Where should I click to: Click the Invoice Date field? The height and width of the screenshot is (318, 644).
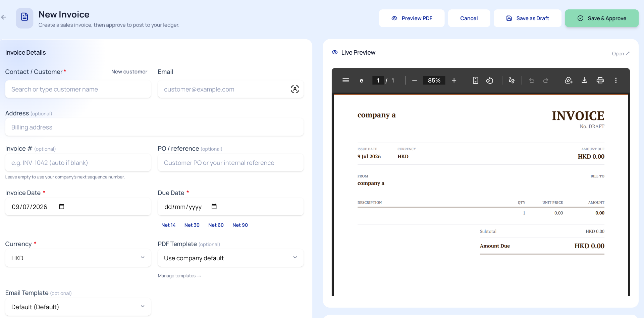pos(78,207)
